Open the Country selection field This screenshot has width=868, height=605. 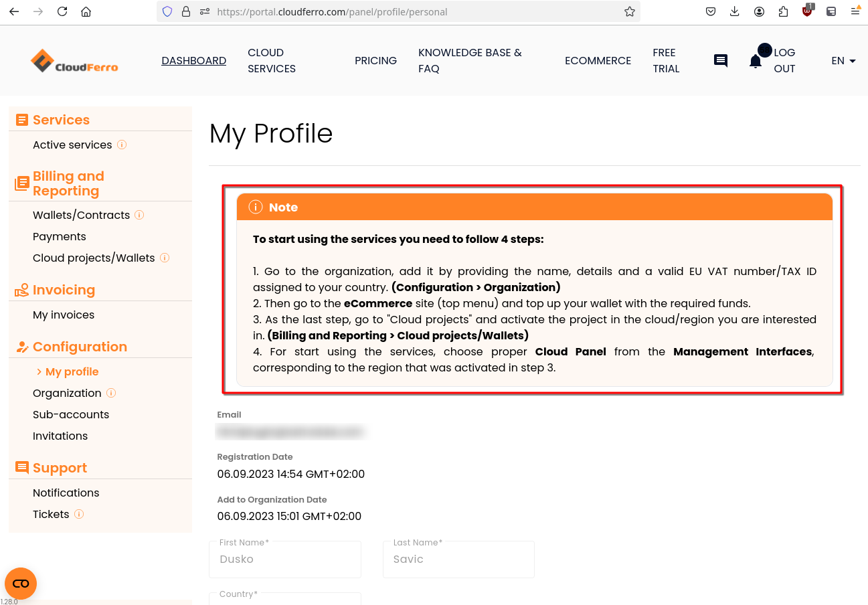click(x=285, y=598)
